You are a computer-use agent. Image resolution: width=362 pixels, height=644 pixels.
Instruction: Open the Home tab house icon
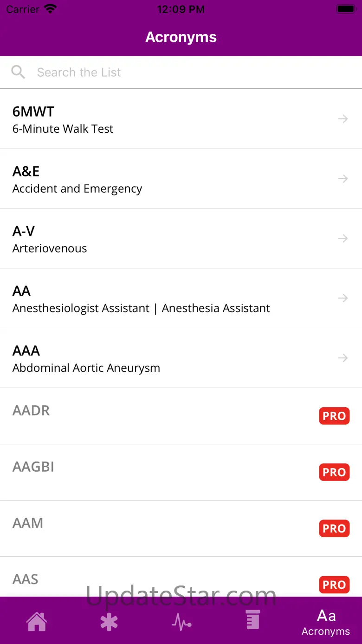coord(36,621)
